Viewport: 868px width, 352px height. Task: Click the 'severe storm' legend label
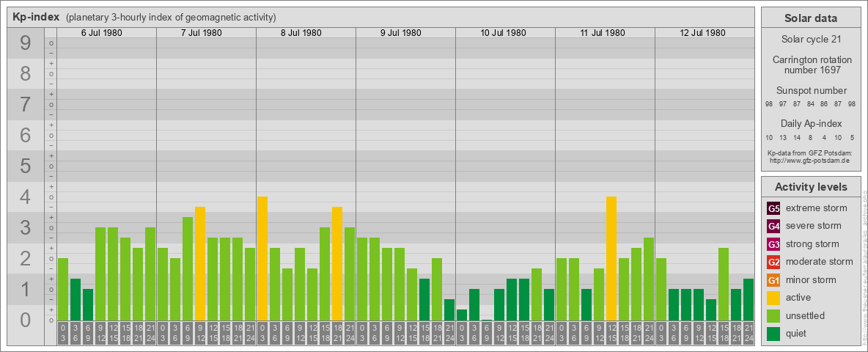(x=814, y=226)
